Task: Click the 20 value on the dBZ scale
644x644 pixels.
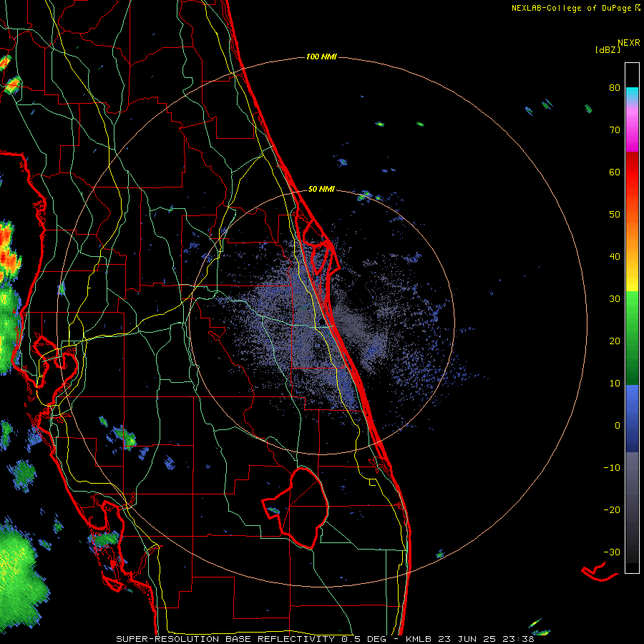Action: [x=615, y=341]
